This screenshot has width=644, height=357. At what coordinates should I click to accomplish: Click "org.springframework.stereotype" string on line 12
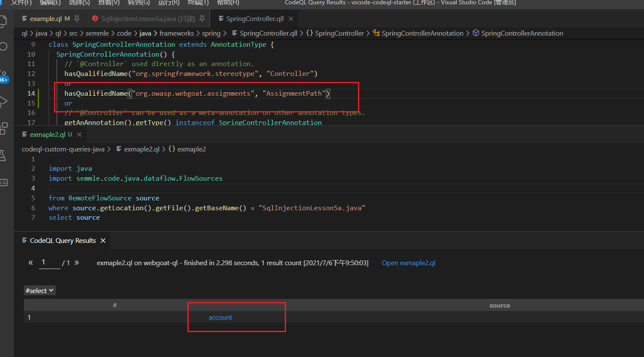(x=195, y=74)
